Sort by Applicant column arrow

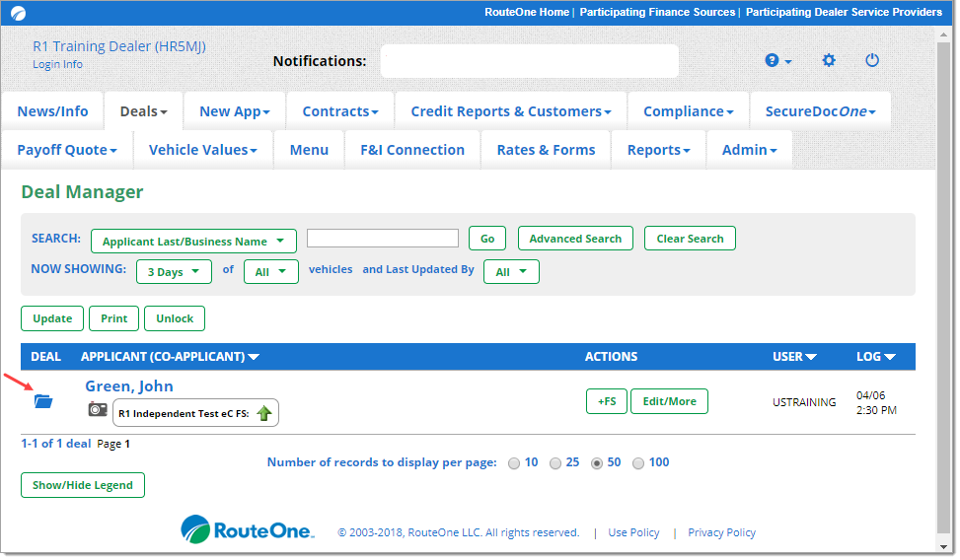pos(254,357)
